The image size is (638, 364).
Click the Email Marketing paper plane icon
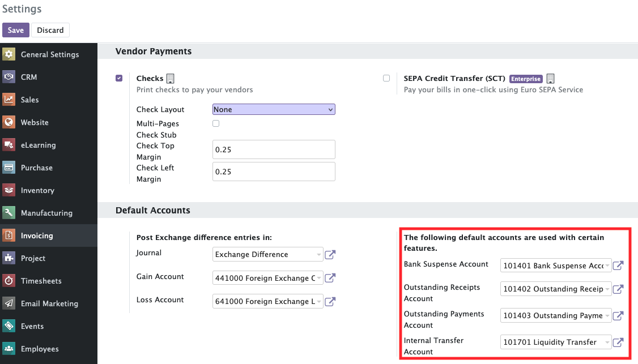pos(8,303)
